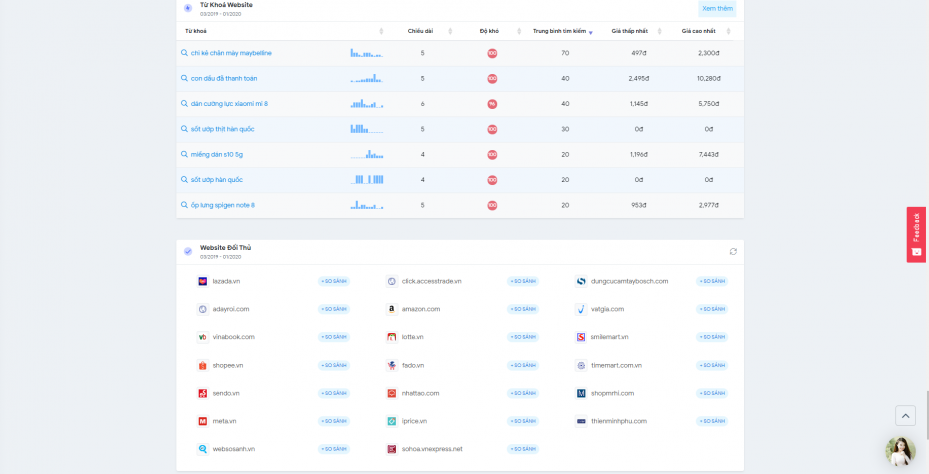
Task: Open the red Feedback side tab
Action: point(916,235)
